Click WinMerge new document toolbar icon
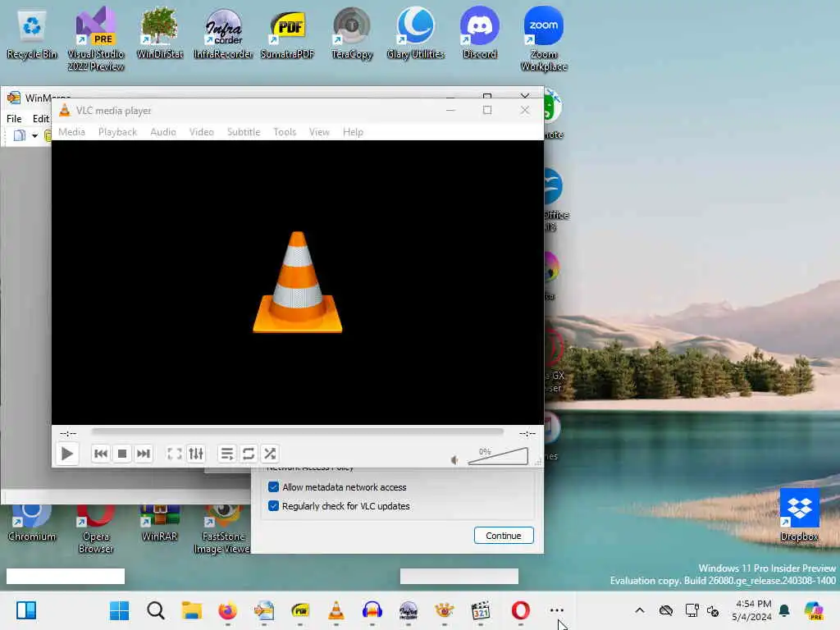 [20, 135]
